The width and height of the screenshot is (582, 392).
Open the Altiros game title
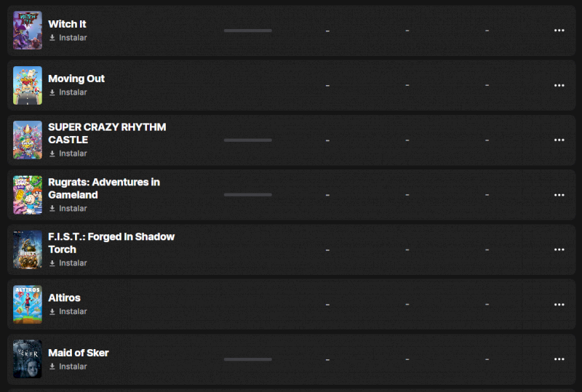point(64,298)
